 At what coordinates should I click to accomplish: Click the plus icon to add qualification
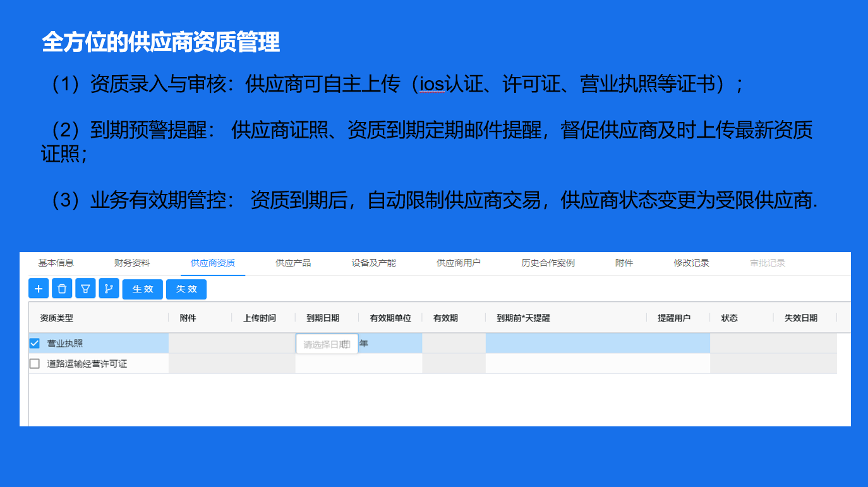click(x=39, y=289)
